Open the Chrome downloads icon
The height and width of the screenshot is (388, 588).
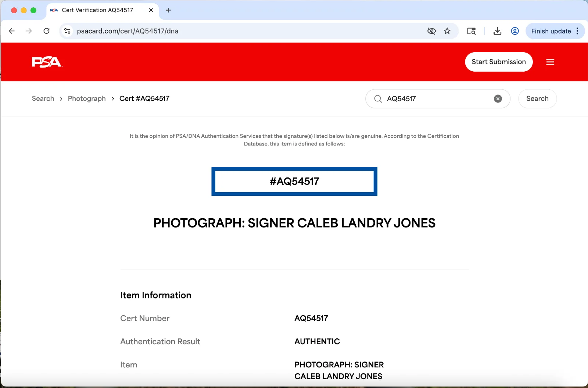pyautogui.click(x=498, y=31)
